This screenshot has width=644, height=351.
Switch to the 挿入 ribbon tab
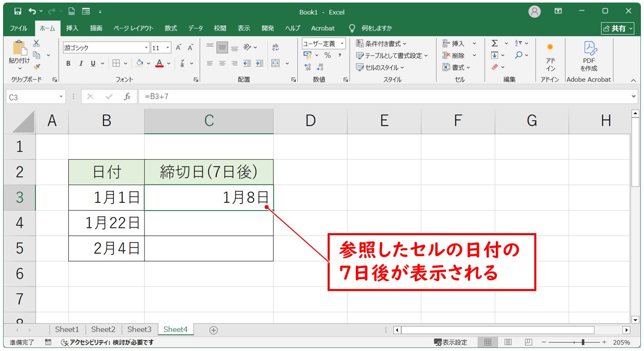[x=72, y=28]
